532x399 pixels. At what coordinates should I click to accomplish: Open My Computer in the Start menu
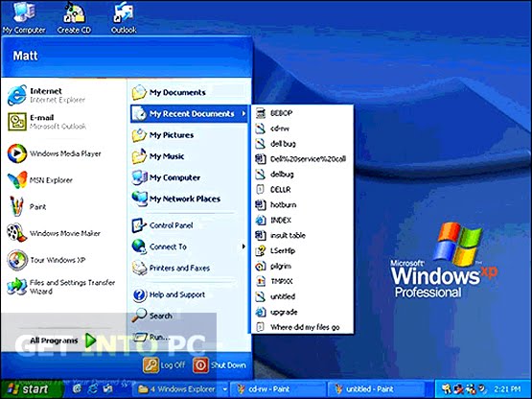[x=166, y=177]
